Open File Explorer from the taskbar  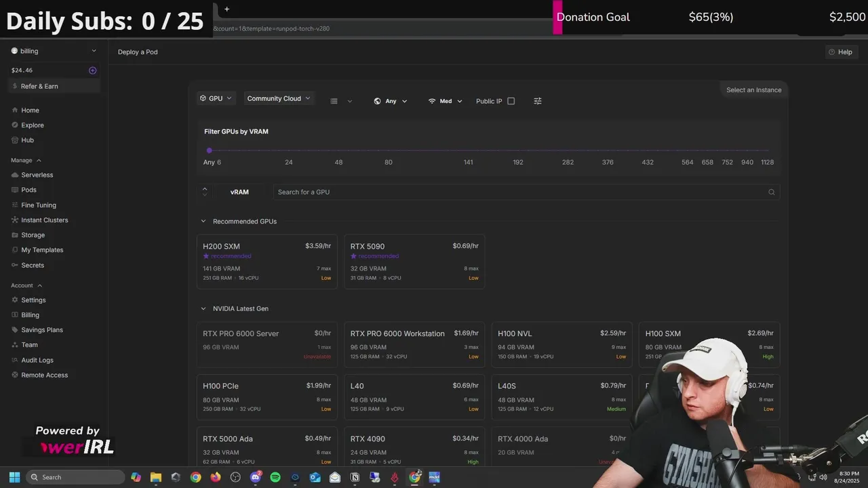tap(155, 477)
